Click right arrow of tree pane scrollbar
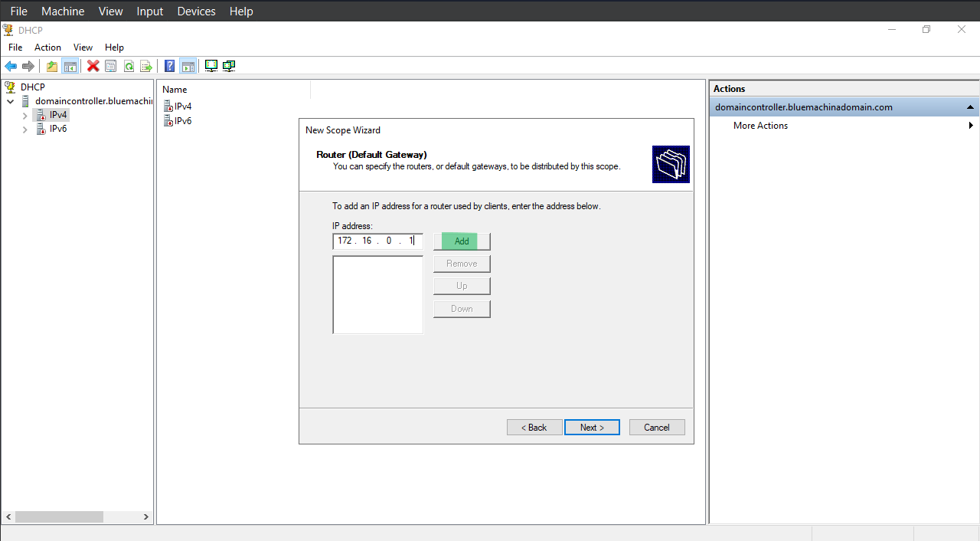The width and height of the screenshot is (980, 541). coord(146,517)
